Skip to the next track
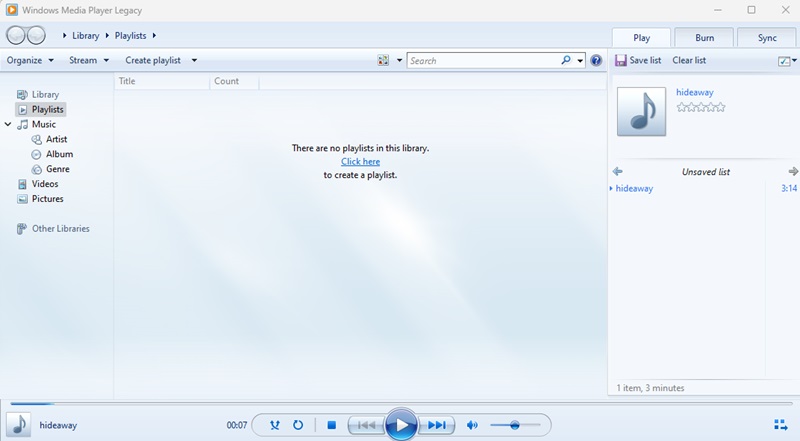The height and width of the screenshot is (441, 800). pyautogui.click(x=437, y=425)
